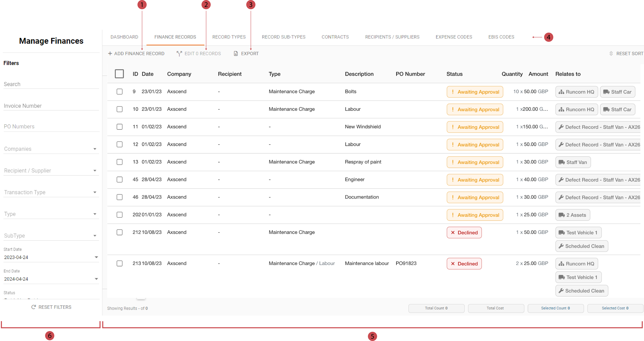Click the Add Finance Record plus icon
Viewport: 644px width, 341px height.
pyautogui.click(x=110, y=53)
